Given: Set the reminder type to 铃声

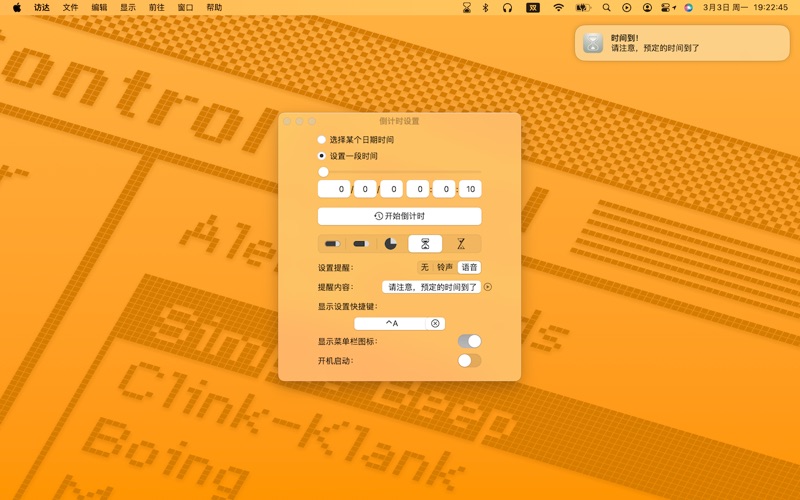Looking at the screenshot, I should [x=445, y=268].
